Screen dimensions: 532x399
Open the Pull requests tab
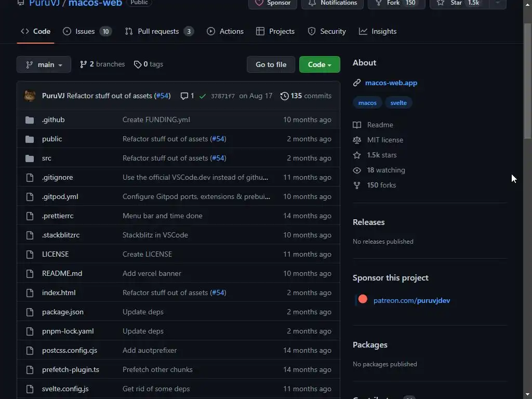tap(159, 31)
